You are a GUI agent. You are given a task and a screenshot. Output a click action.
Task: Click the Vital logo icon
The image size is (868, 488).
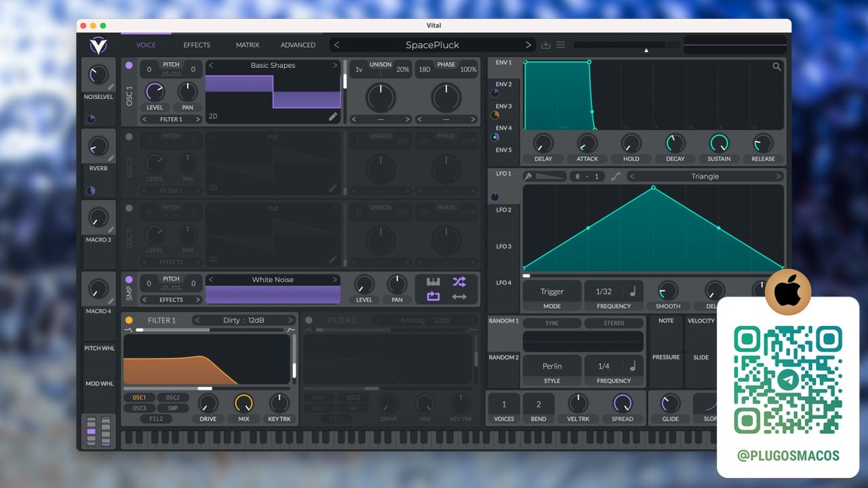pyautogui.click(x=98, y=46)
